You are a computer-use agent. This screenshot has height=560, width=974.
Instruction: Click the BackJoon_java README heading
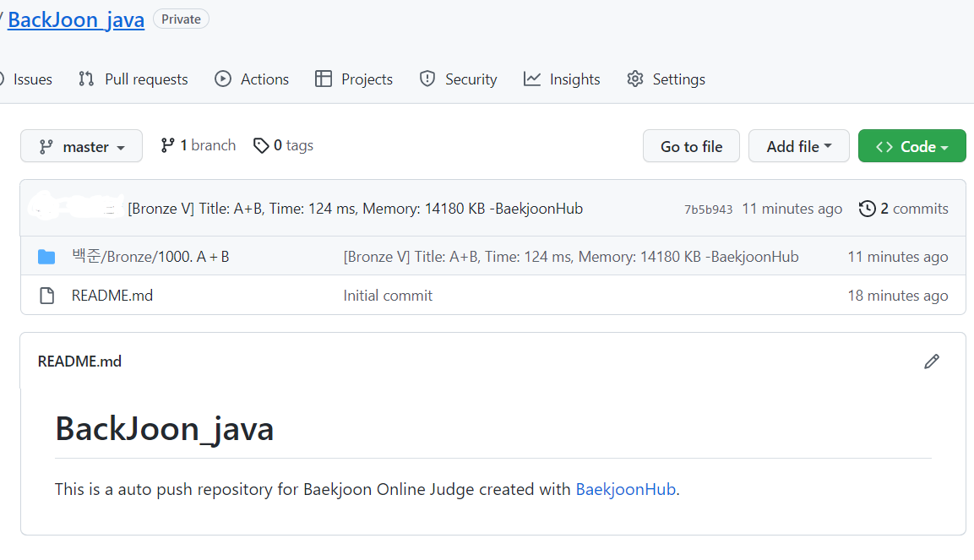165,428
